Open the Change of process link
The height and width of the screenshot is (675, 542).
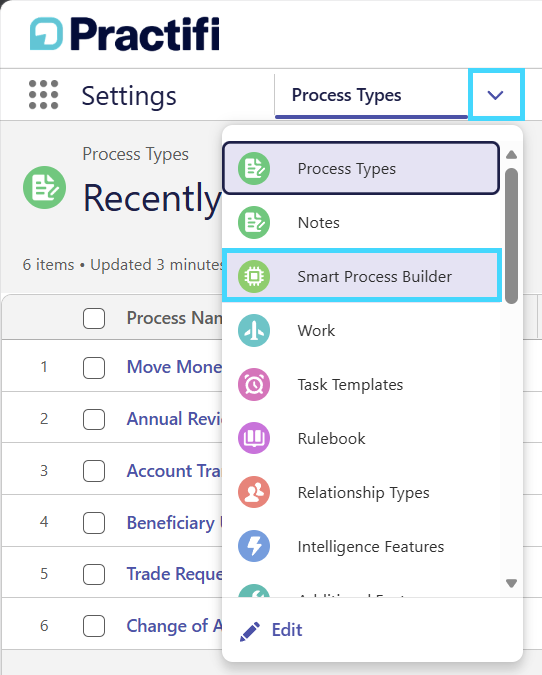coord(174,625)
